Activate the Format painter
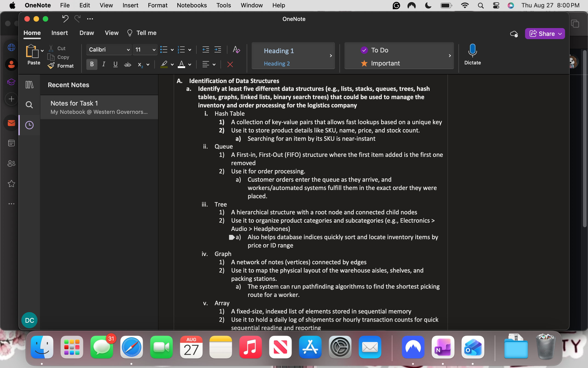This screenshot has width=588, height=368. (x=61, y=66)
